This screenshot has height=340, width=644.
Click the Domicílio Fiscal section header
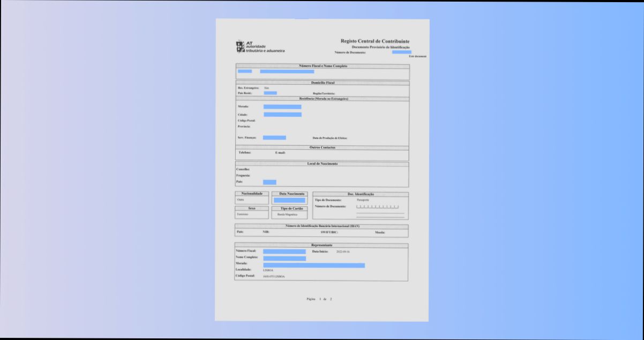click(322, 84)
